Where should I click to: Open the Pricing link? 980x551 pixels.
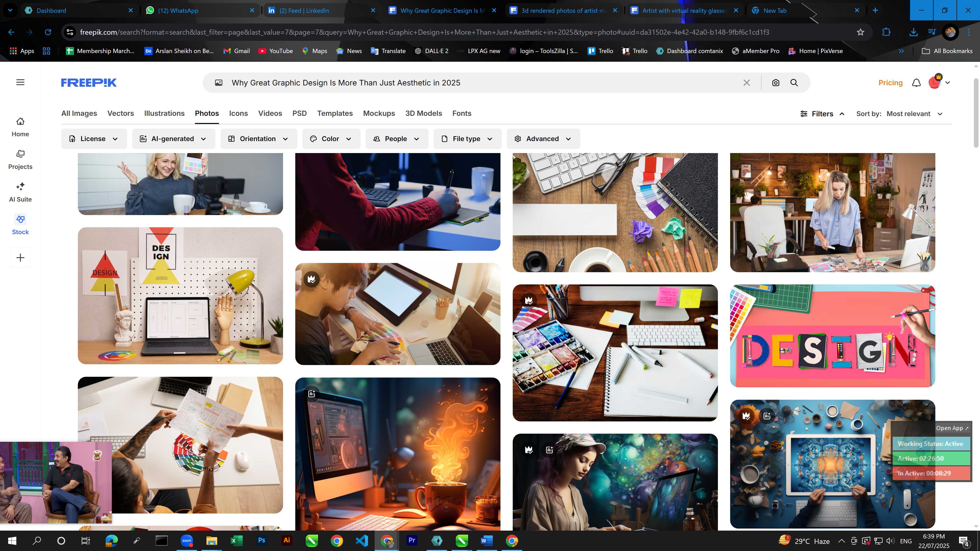coord(890,82)
